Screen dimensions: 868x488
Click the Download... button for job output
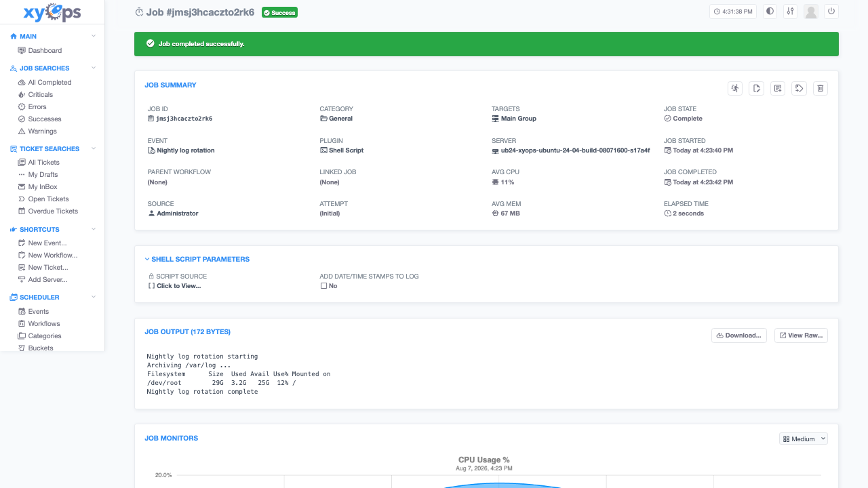738,335
